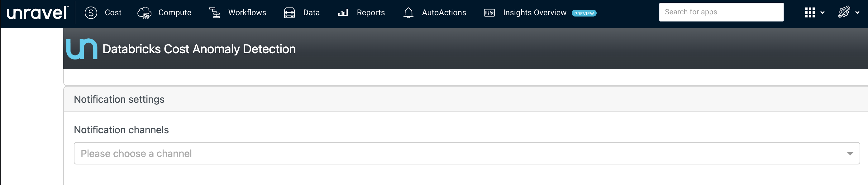
Task: Click the dollar sign Cost icon
Action: [x=91, y=13]
